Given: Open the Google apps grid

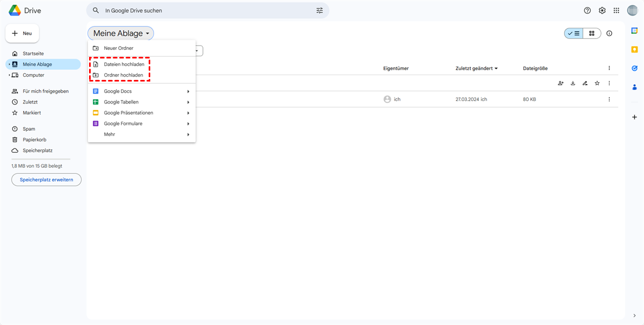Looking at the screenshot, I should 617,10.
